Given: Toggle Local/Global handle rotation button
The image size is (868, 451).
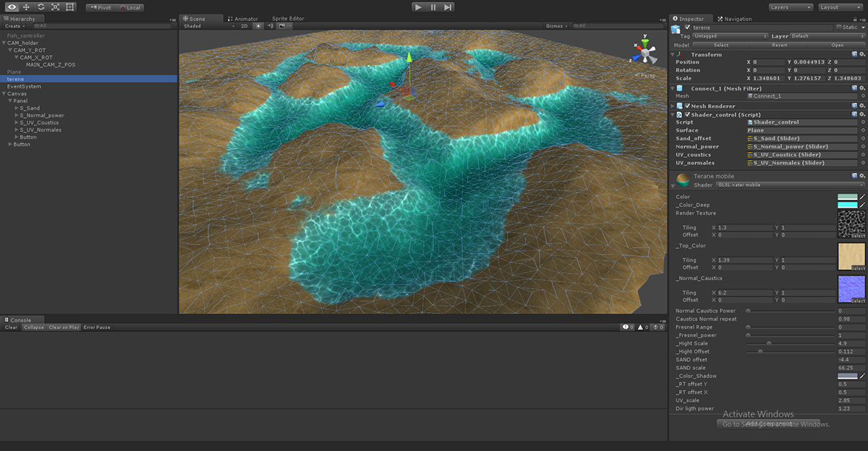Looking at the screenshot, I should (129, 7).
